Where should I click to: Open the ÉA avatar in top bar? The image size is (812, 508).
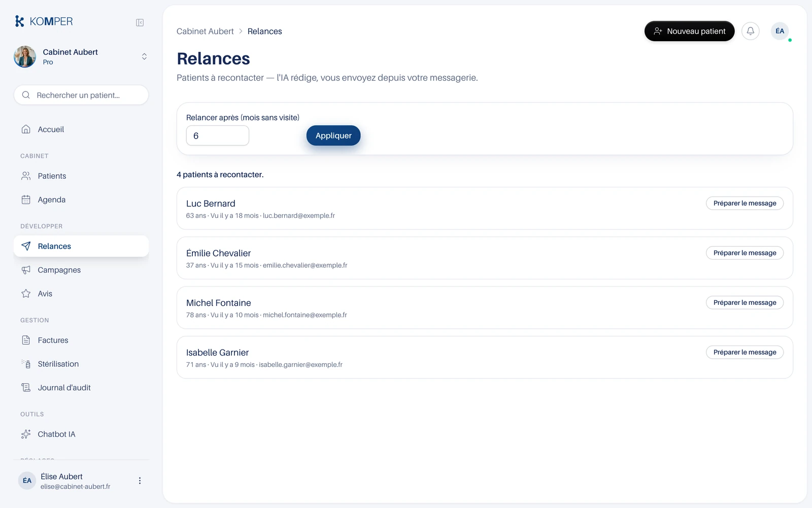[x=780, y=31]
